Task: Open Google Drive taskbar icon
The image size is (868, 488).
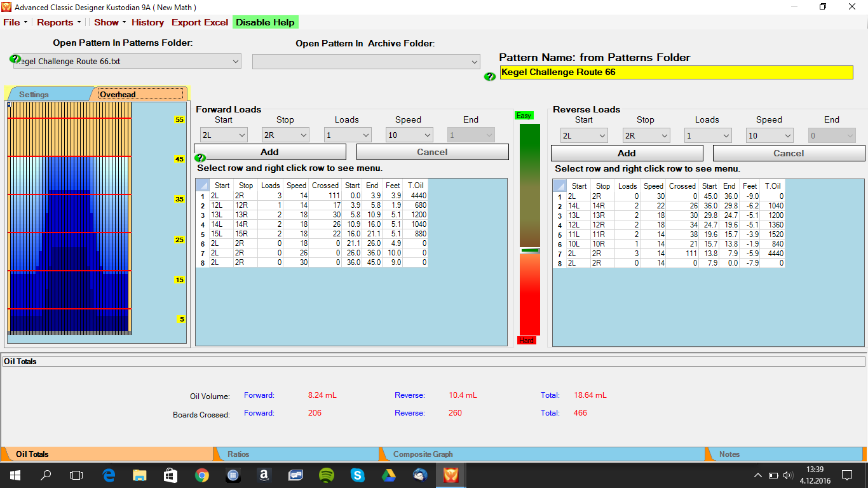Action: (388, 475)
